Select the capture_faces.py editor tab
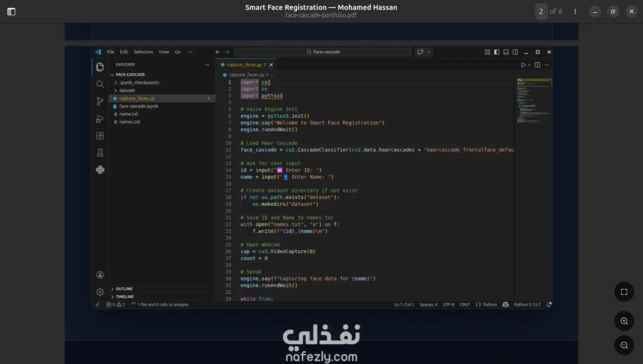 point(245,65)
